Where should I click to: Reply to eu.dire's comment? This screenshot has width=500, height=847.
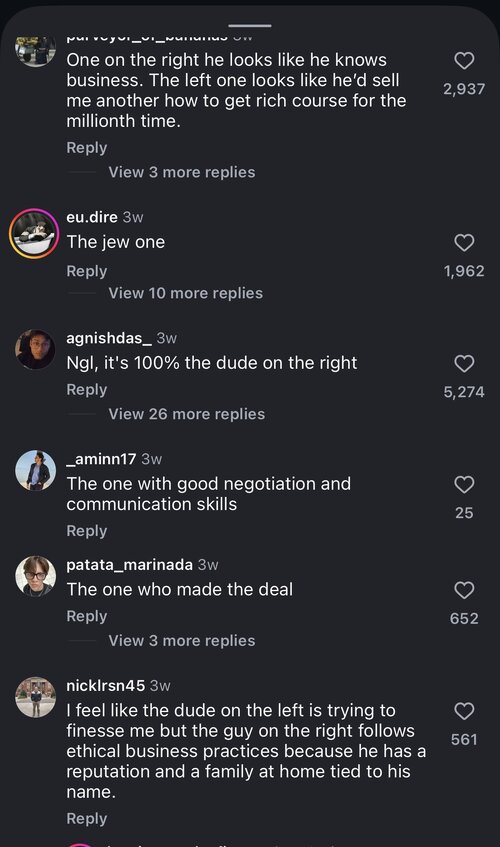click(x=86, y=271)
